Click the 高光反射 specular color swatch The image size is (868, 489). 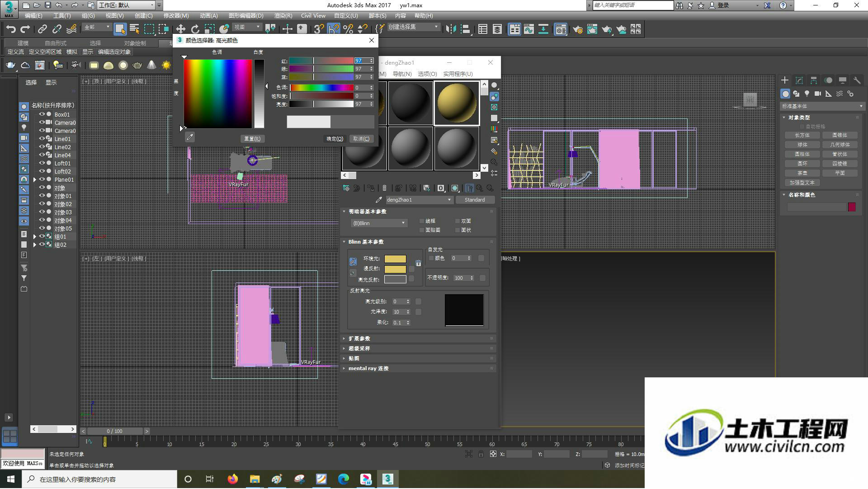tap(395, 279)
